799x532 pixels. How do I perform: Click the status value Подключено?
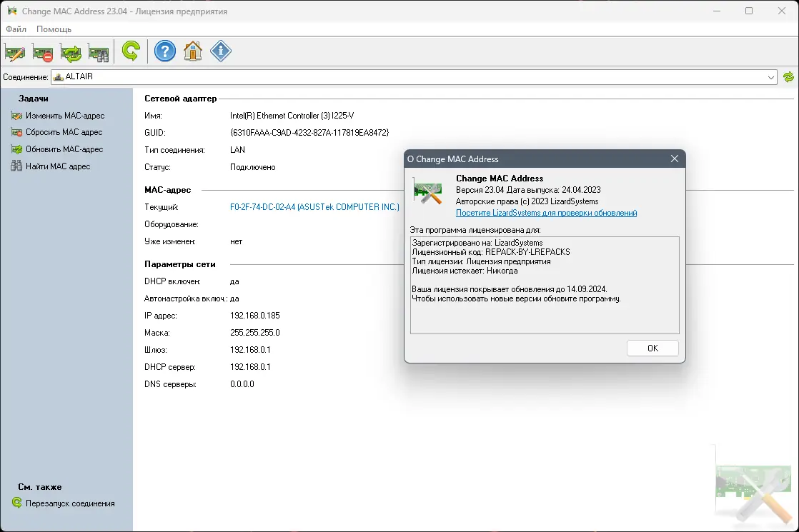[253, 167]
